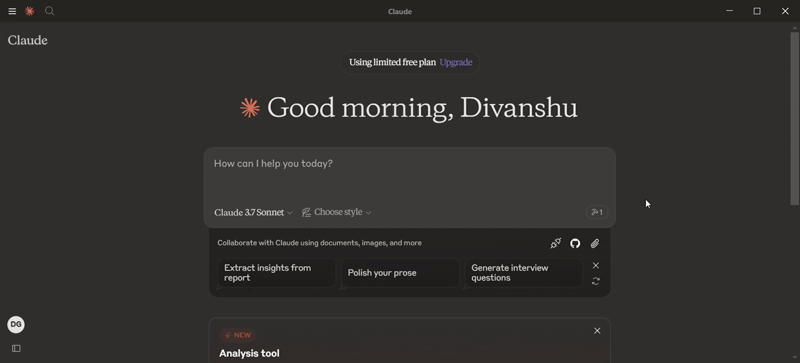Screen dimensions: 800x363
Task: Open the DG user profile avatar
Action: (x=16, y=325)
